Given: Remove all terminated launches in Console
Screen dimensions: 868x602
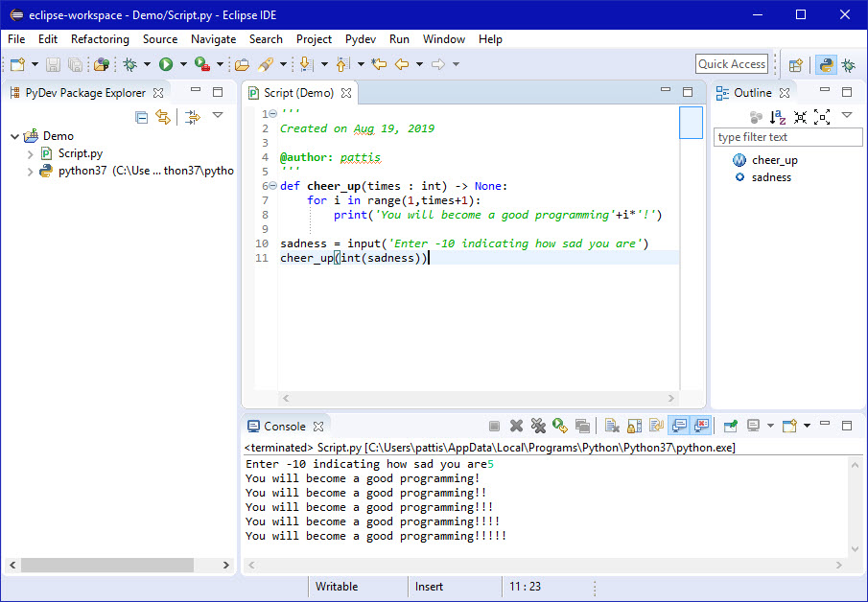Looking at the screenshot, I should tap(538, 426).
